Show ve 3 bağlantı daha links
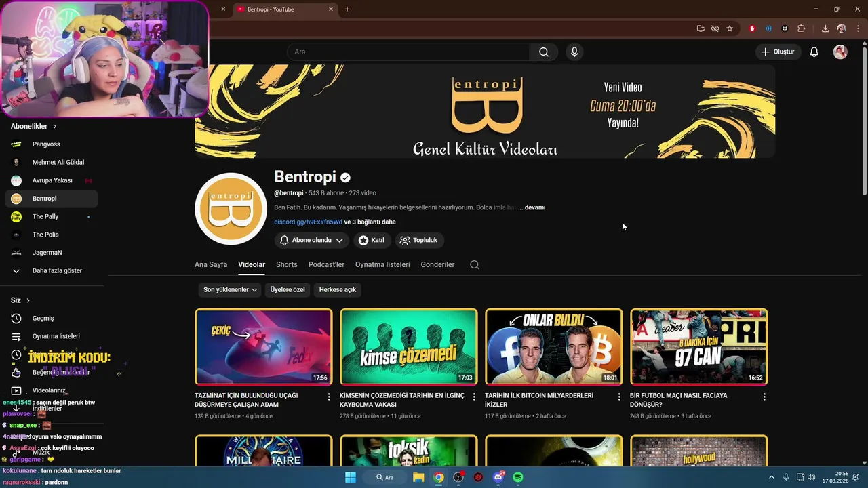This screenshot has height=488, width=868. coord(370,222)
